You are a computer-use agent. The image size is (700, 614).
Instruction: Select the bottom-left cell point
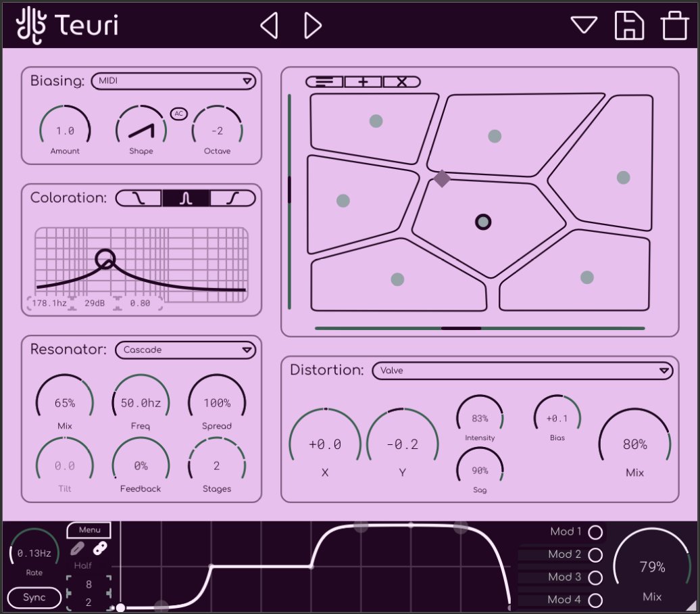397,280
